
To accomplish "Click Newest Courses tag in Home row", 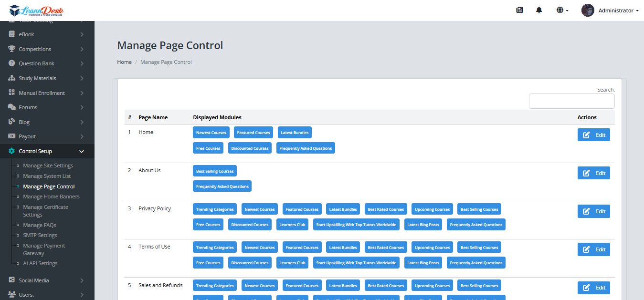I will click(x=211, y=133).
